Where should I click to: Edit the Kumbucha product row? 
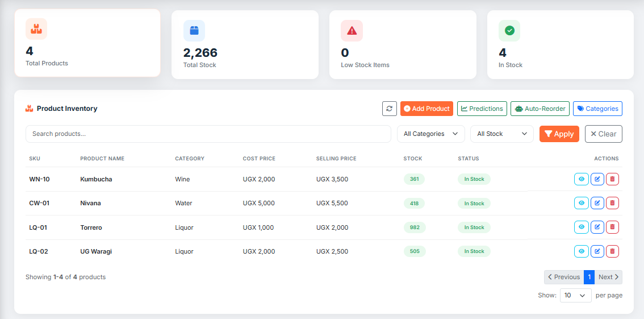click(597, 179)
